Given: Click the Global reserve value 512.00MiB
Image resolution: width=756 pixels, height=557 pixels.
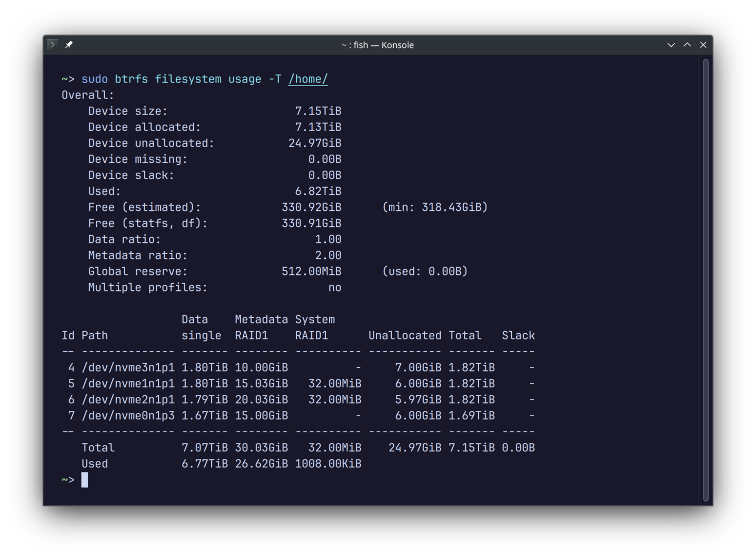Looking at the screenshot, I should [x=311, y=271].
